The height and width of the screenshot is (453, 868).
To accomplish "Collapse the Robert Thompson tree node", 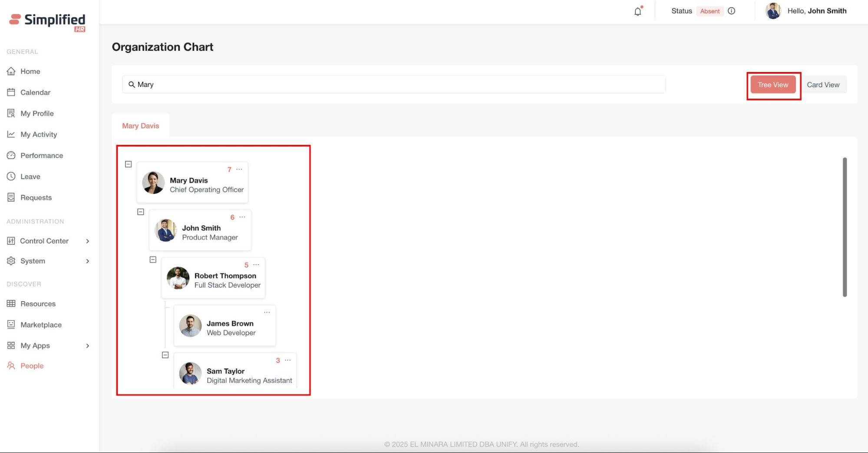I will pos(153,259).
